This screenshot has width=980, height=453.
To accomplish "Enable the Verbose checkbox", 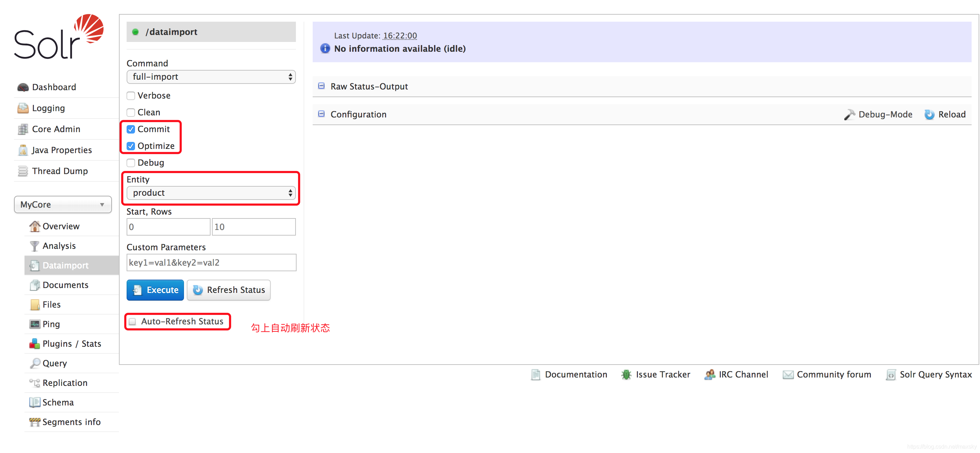I will click(x=131, y=96).
